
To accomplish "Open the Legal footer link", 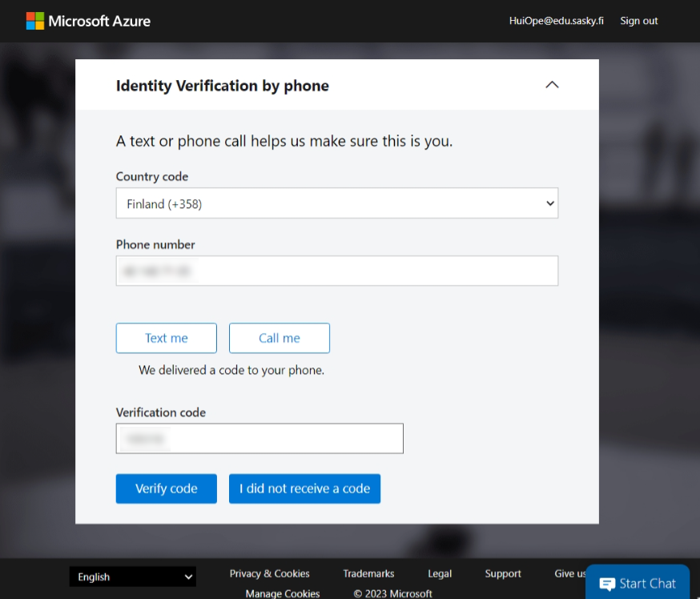I will pos(440,573).
